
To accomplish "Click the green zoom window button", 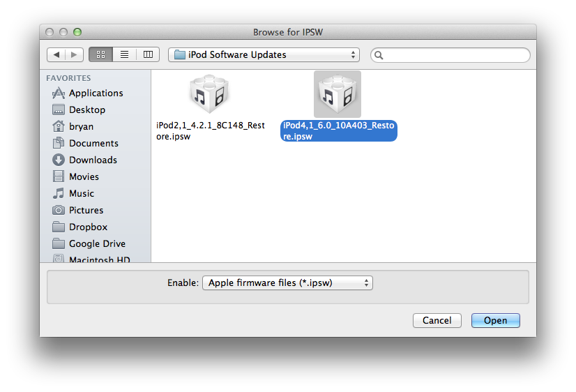I will tap(77, 32).
